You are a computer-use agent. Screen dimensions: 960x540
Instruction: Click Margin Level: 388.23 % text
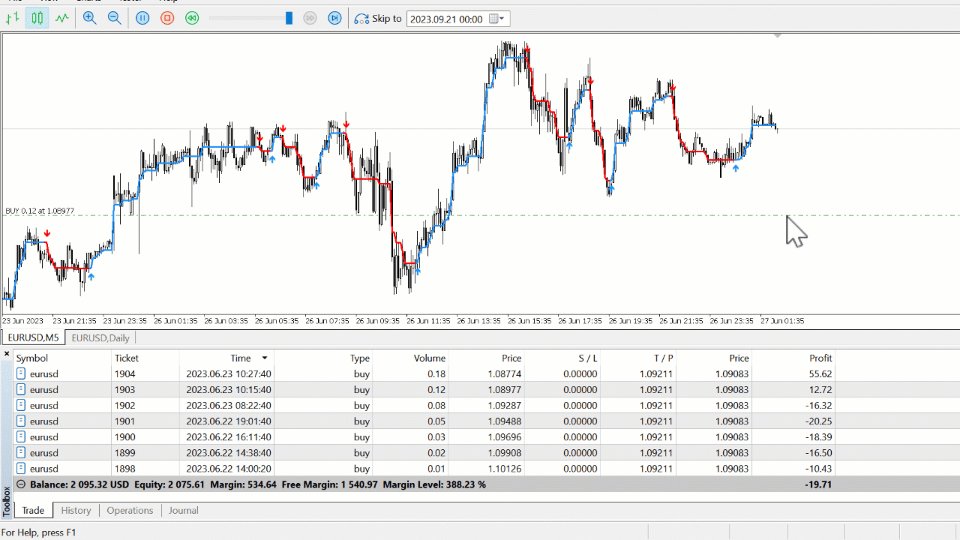coord(434,484)
